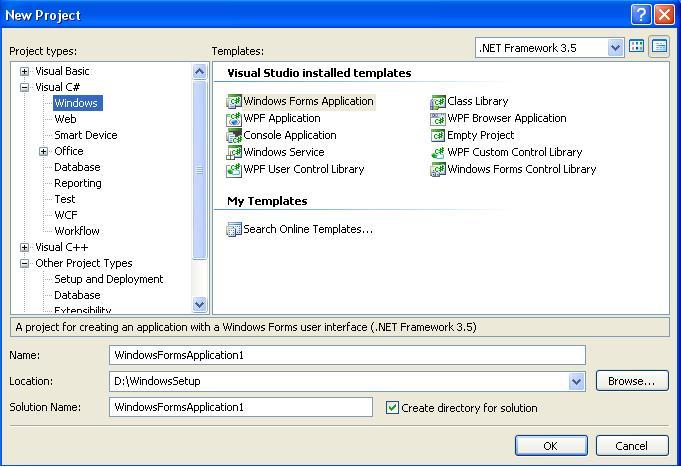This screenshot has height=467, width=681.
Task: Pick the Windows Forms Control Library icon
Action: pyautogui.click(x=438, y=169)
